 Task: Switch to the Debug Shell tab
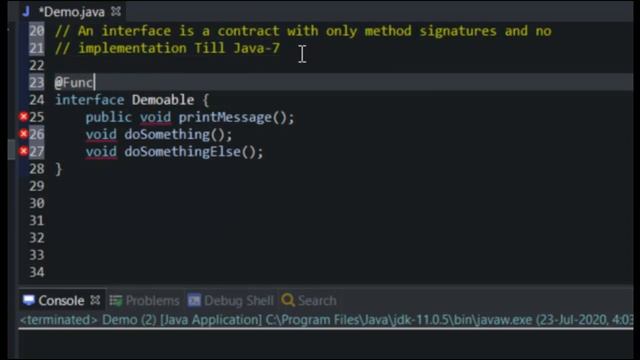click(238, 301)
